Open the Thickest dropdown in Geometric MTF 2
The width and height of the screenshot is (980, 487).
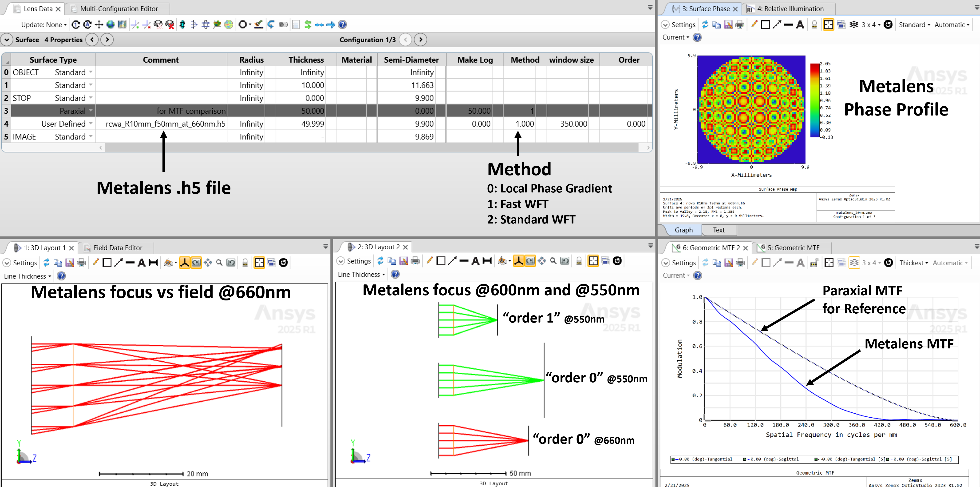(x=913, y=263)
